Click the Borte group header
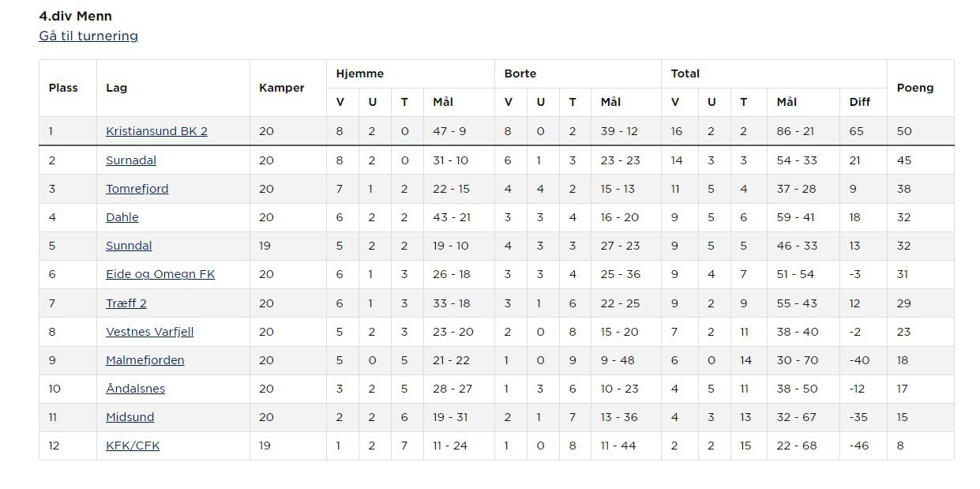The width and height of the screenshot is (980, 489). coord(520,73)
